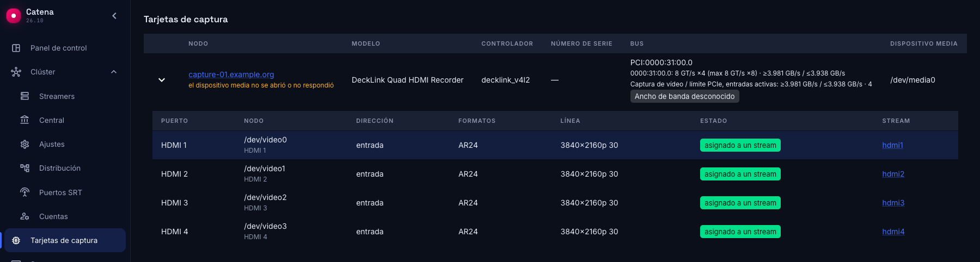The width and height of the screenshot is (980, 262).
Task: Click the /dev/video2 node cell
Action: (265, 197)
